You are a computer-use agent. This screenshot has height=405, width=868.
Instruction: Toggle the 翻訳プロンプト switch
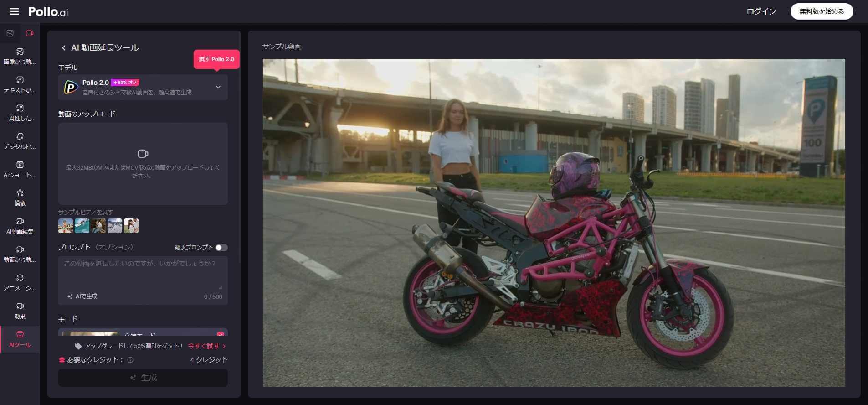(221, 248)
